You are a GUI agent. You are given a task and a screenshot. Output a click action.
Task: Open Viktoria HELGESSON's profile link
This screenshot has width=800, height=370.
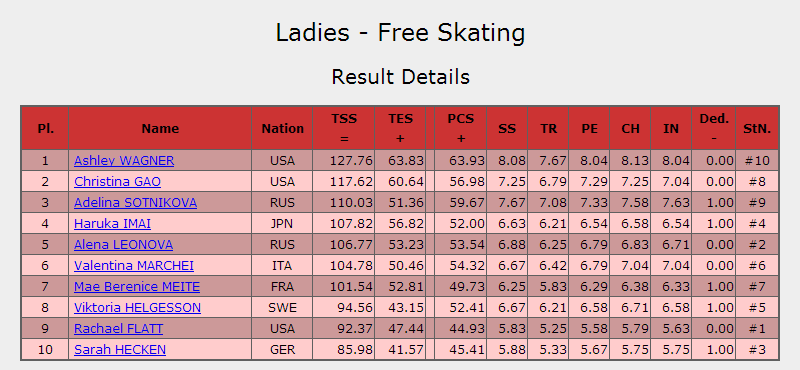tap(137, 308)
